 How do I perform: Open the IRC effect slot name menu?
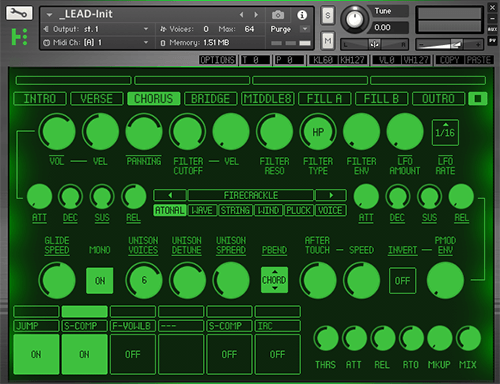coord(277,326)
